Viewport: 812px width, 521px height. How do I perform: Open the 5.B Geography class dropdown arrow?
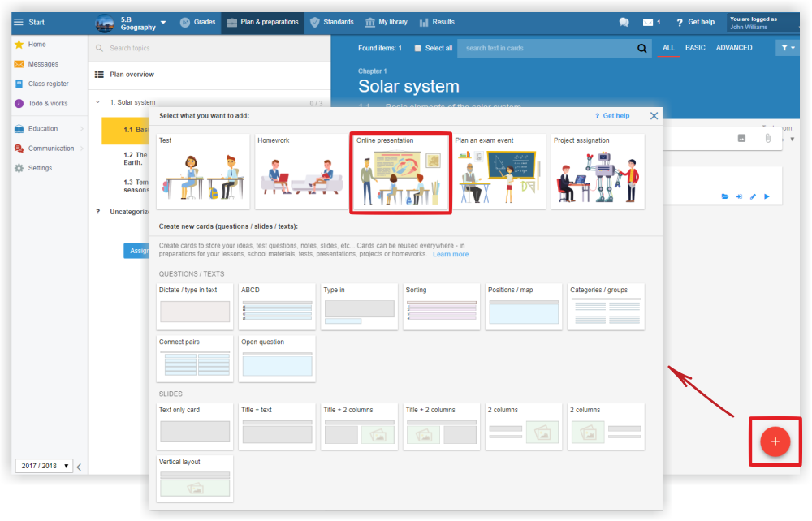pos(164,23)
